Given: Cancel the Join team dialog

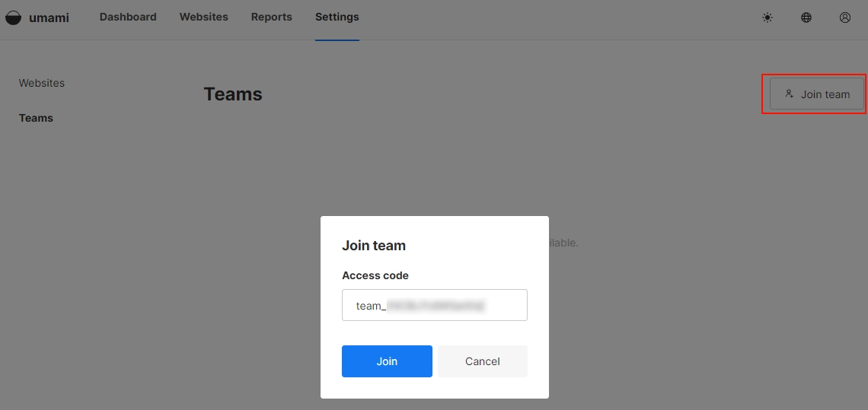Looking at the screenshot, I should 483,361.
